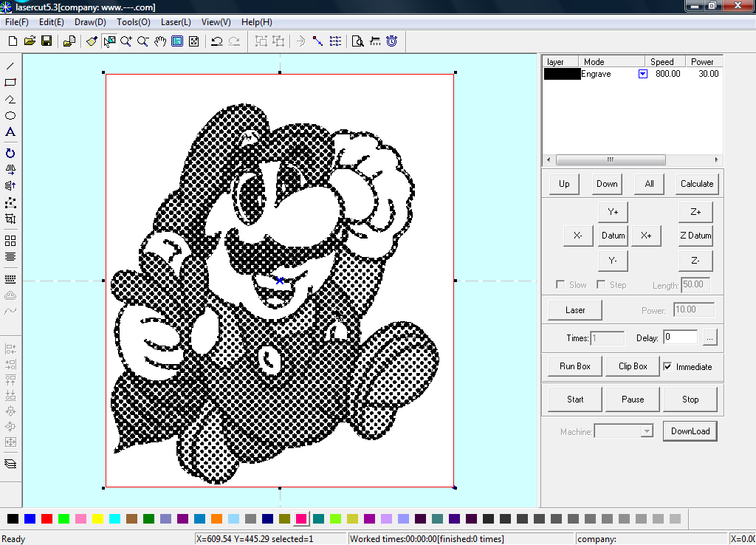
Task: Open the Engrave mode dropdown
Action: (642, 74)
